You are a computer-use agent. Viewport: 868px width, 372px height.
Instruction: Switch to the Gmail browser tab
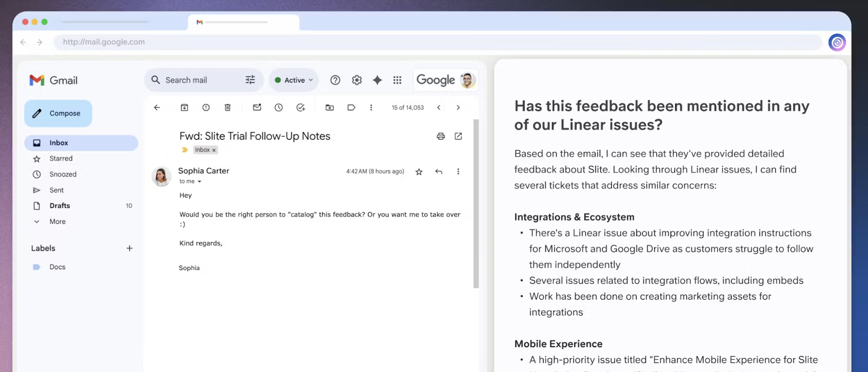click(x=244, y=22)
